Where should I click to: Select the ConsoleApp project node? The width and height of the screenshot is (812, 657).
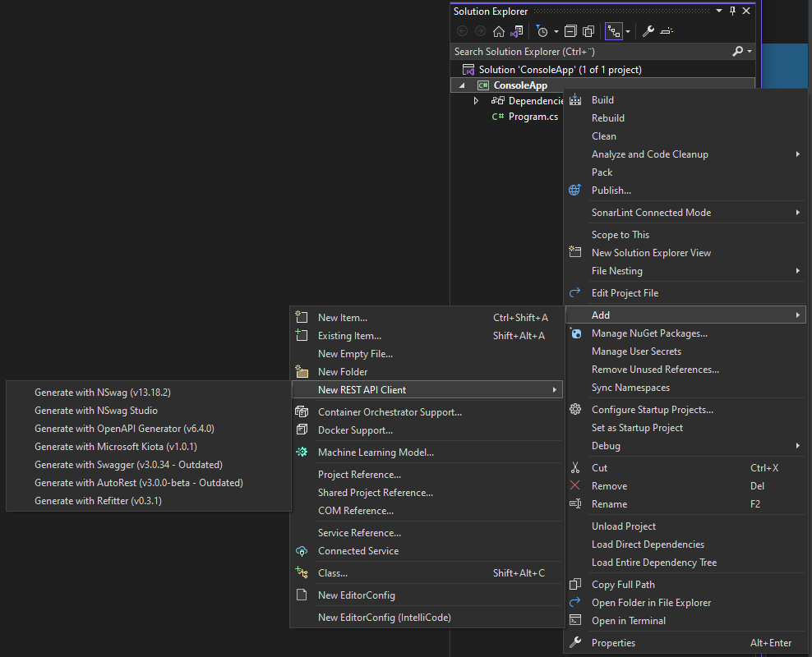(520, 85)
